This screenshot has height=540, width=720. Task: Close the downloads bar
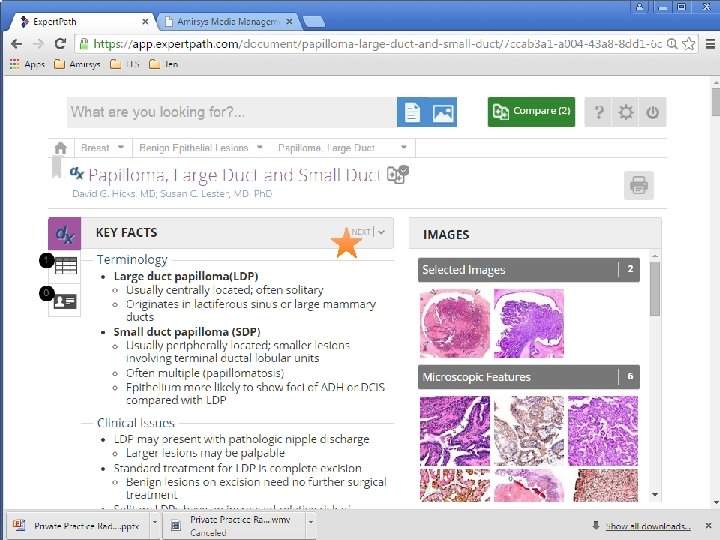708,525
